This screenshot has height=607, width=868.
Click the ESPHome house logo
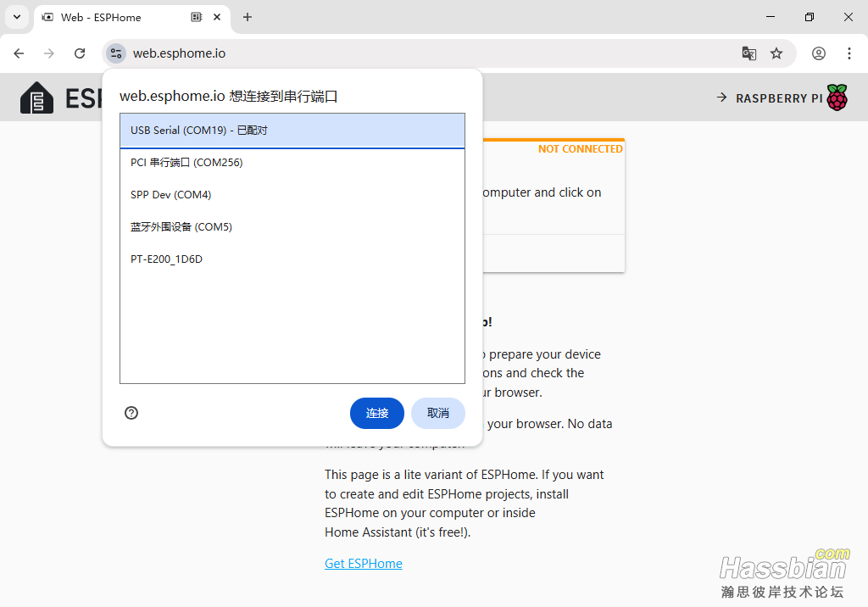[36, 97]
